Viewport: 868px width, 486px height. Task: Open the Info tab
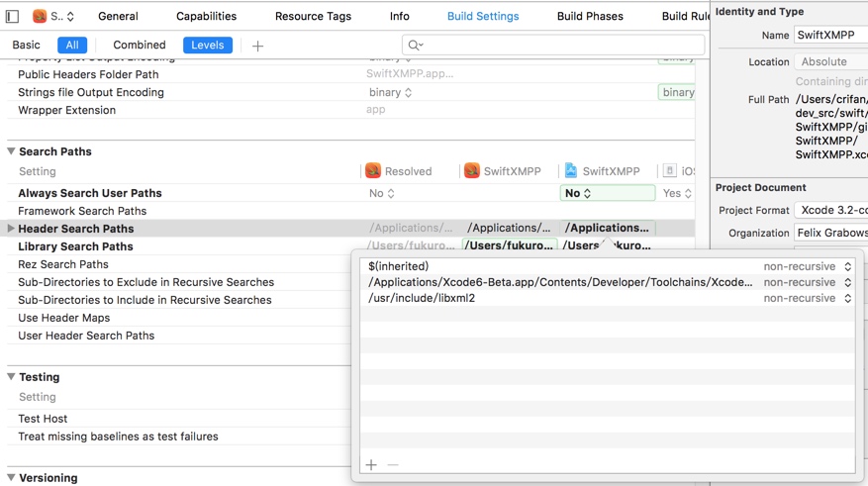(399, 16)
